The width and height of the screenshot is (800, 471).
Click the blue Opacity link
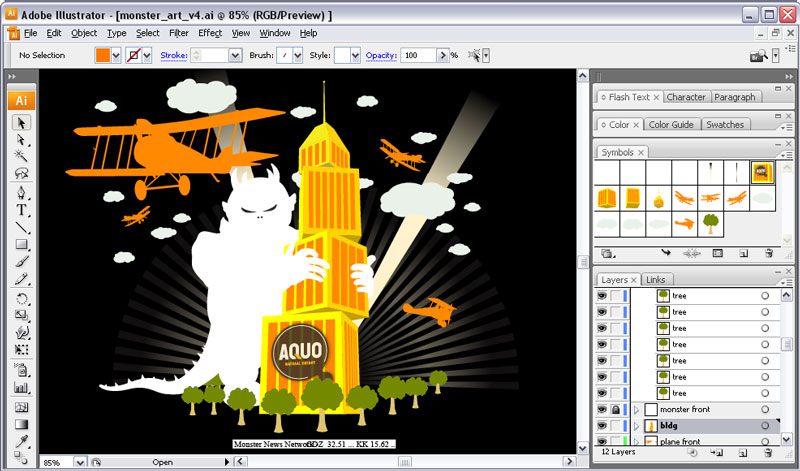point(381,55)
